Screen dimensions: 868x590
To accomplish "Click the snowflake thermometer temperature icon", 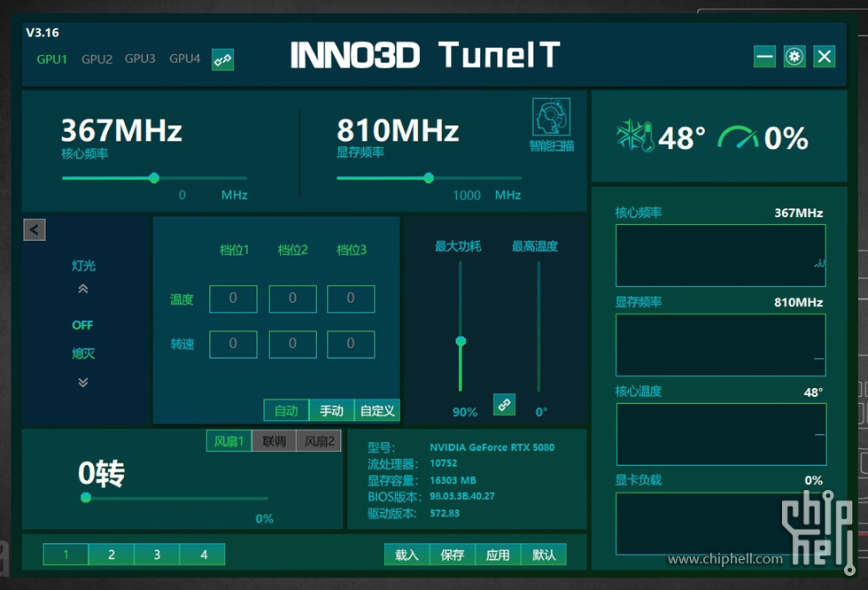I will point(635,136).
